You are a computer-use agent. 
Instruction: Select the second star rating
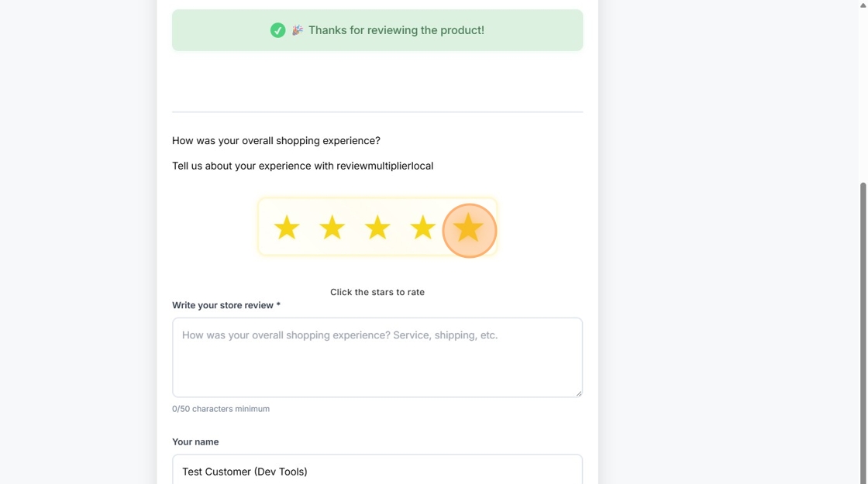(332, 228)
